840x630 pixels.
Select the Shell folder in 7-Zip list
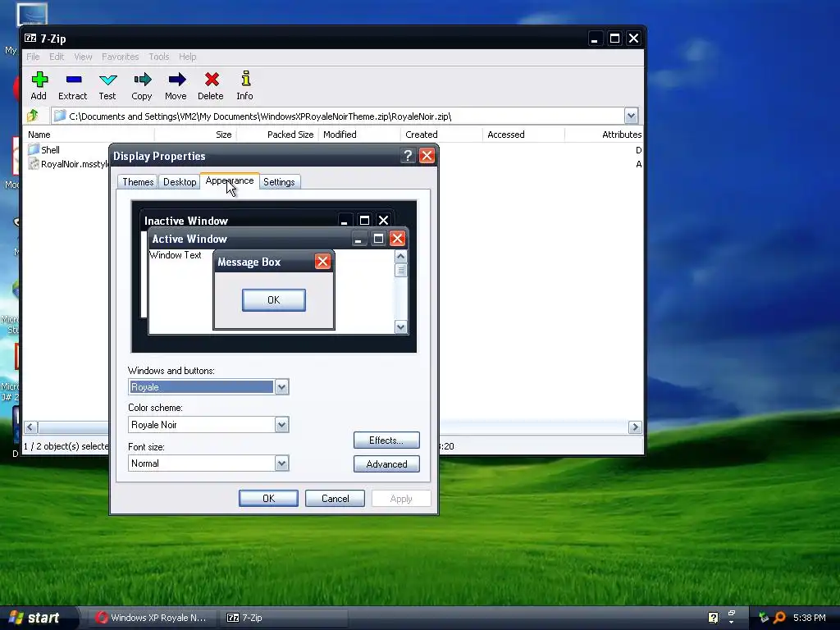click(43, 150)
